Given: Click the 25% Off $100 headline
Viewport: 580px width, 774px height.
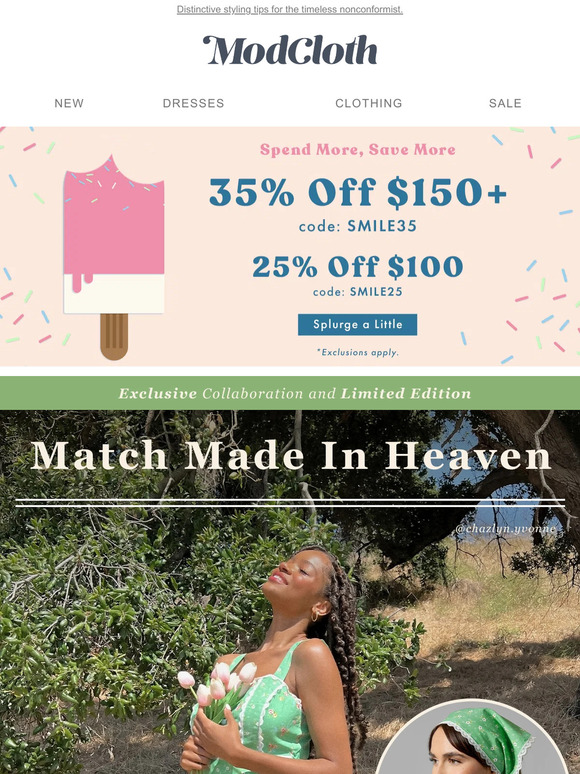Looking at the screenshot, I should tap(358, 267).
